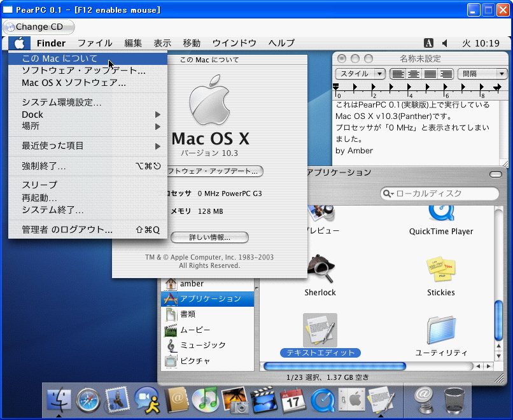Open Address Book in the Dock

[177, 400]
